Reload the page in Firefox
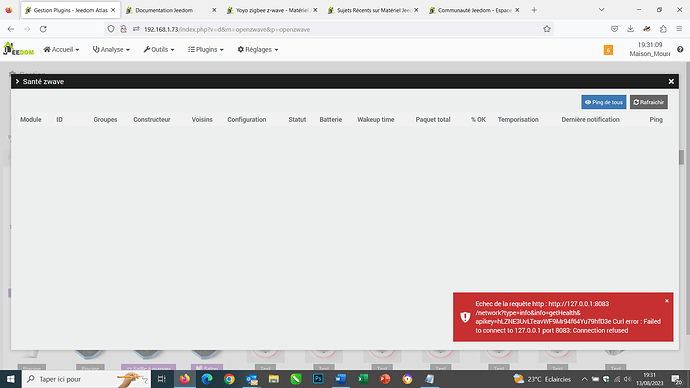Viewport: 690px width, 388px height. [x=43, y=29]
